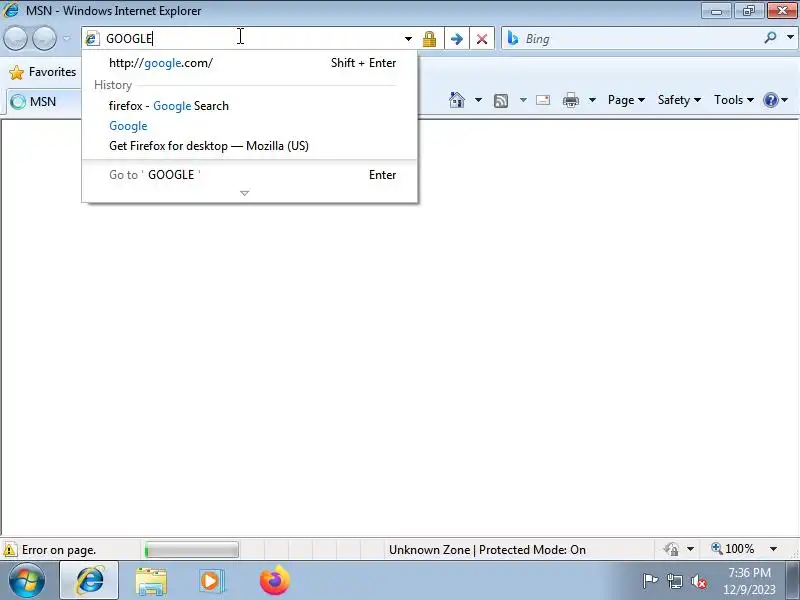Choose Go to 'GOOGLE' option

(x=249, y=174)
